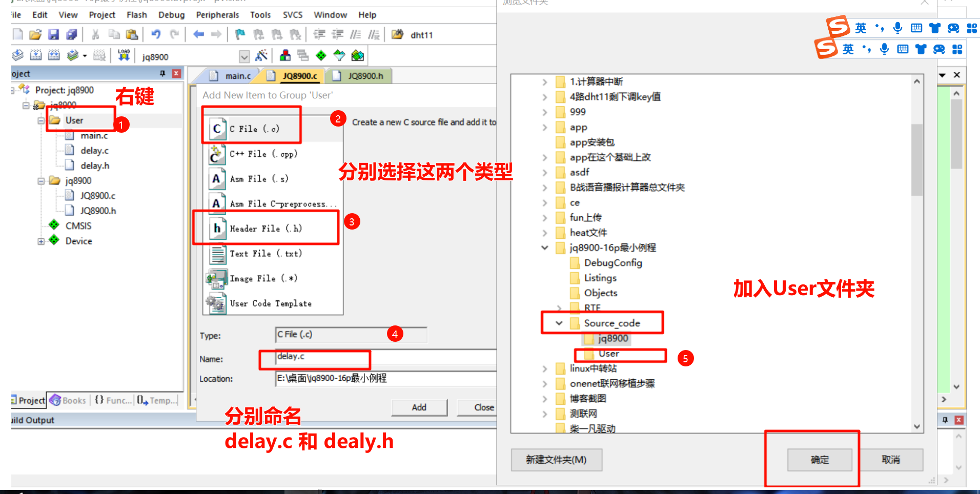This screenshot has height=494, width=980.
Task: Open the jq8900 target selection dropdown
Action: tap(244, 56)
